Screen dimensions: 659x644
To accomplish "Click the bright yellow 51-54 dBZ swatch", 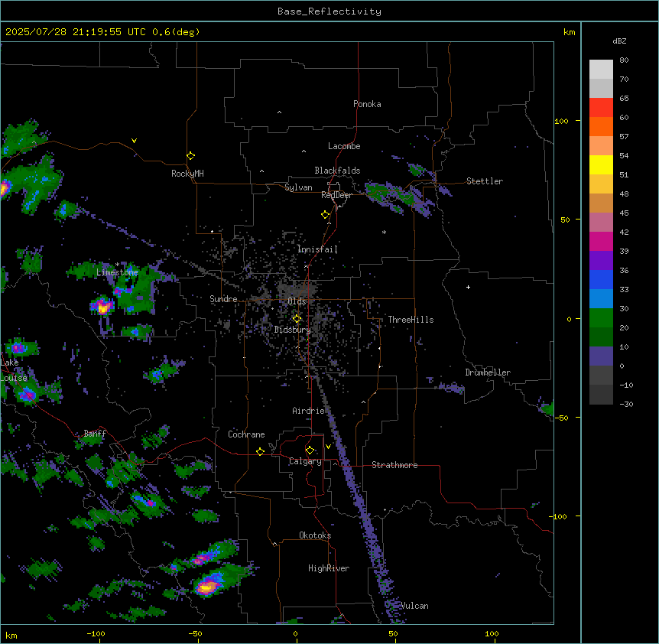I will pos(601,164).
